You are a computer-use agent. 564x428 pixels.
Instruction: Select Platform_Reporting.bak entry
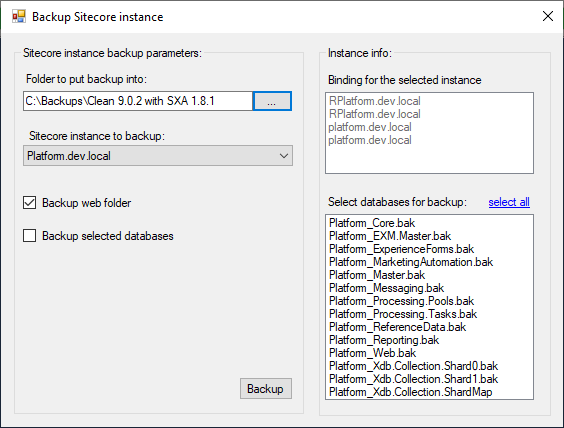(384, 340)
